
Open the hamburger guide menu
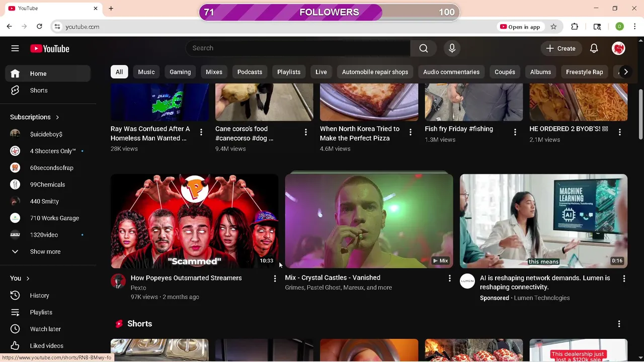(x=15, y=48)
